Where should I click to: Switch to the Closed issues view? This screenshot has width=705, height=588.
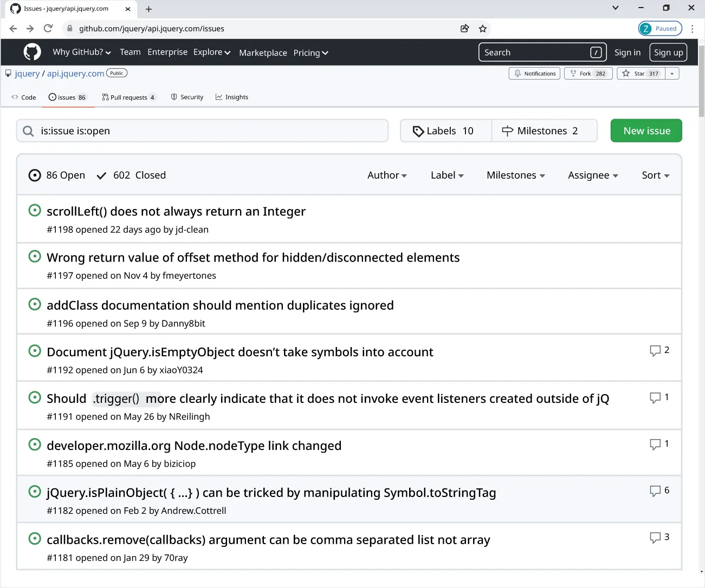click(131, 175)
